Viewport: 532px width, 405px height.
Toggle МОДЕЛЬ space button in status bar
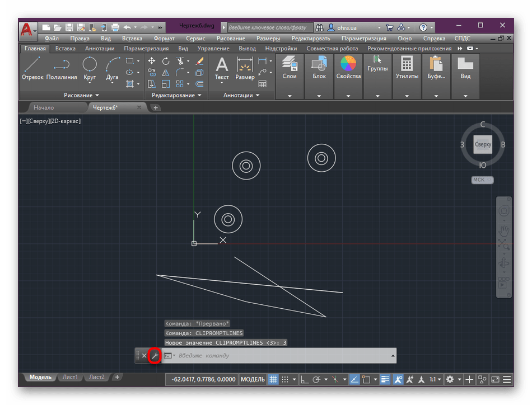coord(253,380)
